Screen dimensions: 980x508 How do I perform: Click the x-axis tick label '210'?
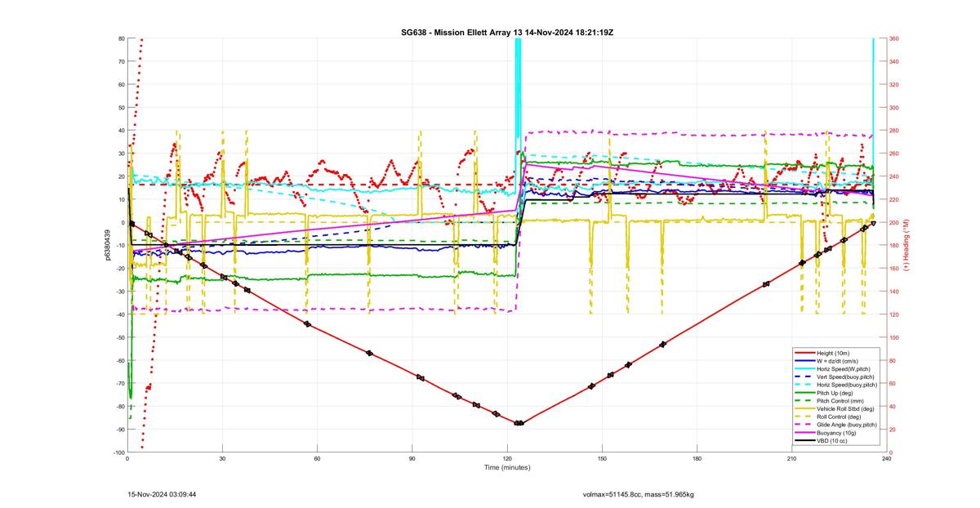pyautogui.click(x=791, y=459)
